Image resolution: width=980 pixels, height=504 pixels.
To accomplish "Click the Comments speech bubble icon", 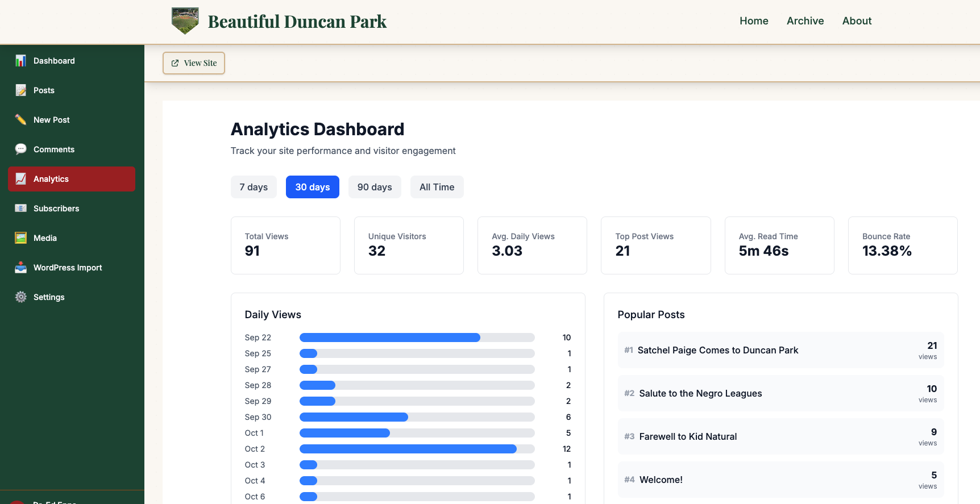I will 21,149.
